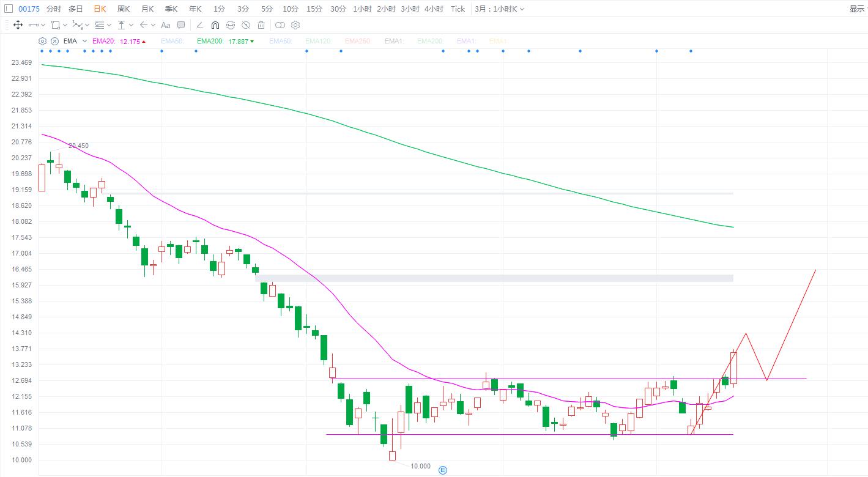The width and height of the screenshot is (868, 477).
Task: Open drawing toolbar settings gear
Action: pos(295,25)
